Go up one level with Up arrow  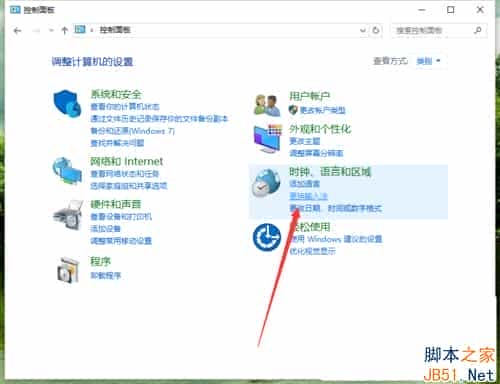click(65, 30)
